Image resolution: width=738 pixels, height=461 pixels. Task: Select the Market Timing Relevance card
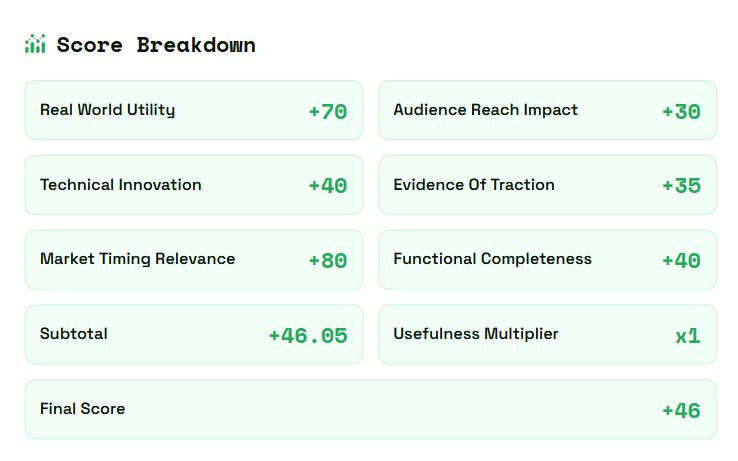coord(194,259)
